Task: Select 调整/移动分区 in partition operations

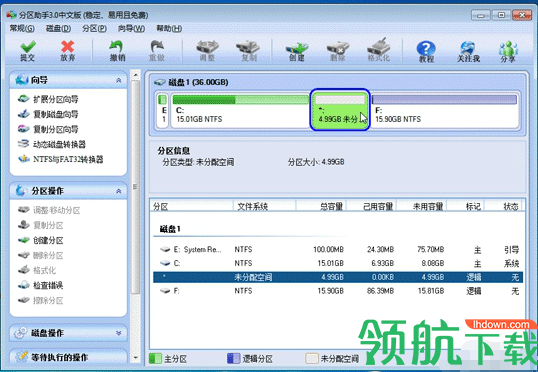Action: [49, 210]
